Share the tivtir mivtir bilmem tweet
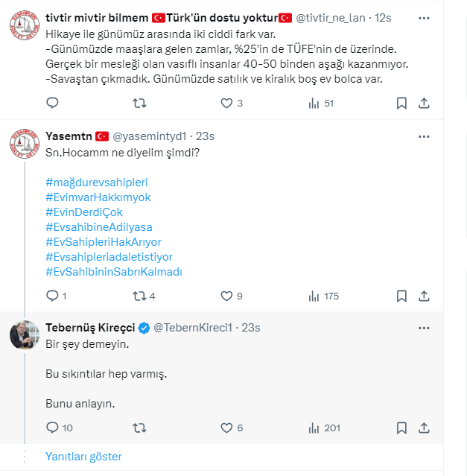The image size is (467, 476). (x=424, y=103)
